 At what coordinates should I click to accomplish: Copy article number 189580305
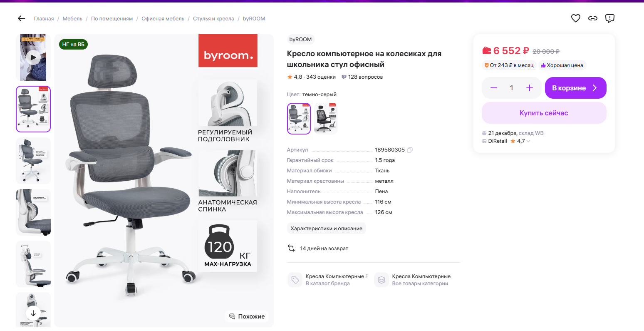point(410,150)
